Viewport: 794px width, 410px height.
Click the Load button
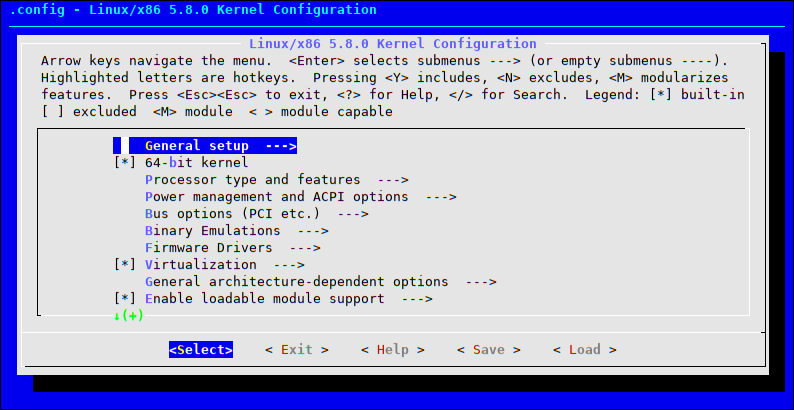coord(584,350)
